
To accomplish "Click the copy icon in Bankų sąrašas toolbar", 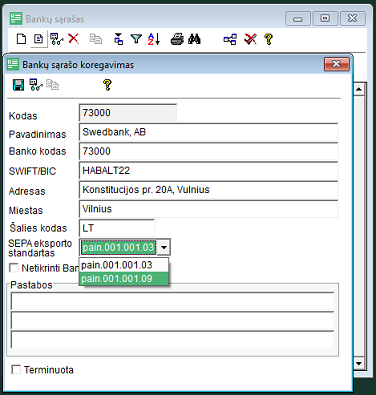I will (x=96, y=39).
